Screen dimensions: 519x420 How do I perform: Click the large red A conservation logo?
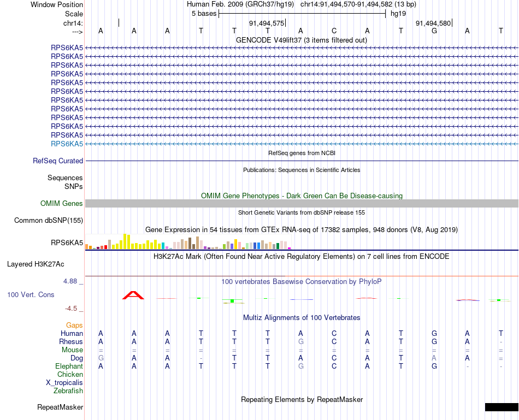(x=133, y=295)
